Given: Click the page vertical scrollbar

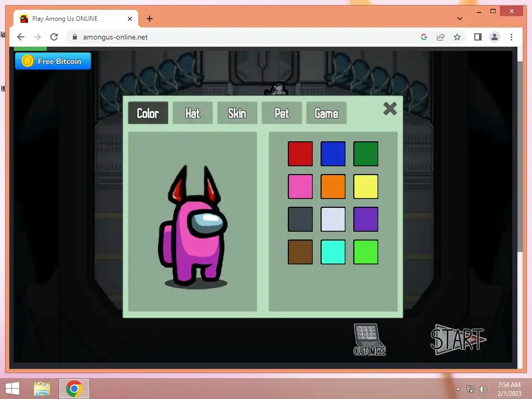Looking at the screenshot, I should pos(520,156).
